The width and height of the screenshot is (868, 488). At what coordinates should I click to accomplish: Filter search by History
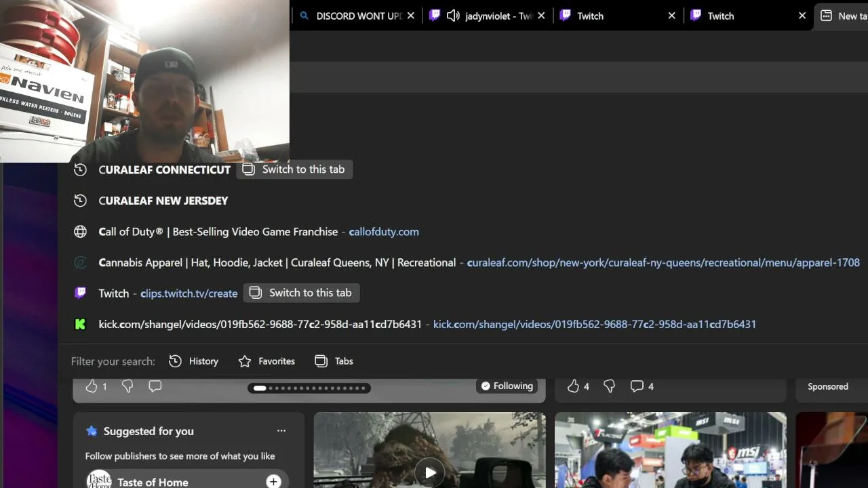(x=194, y=361)
